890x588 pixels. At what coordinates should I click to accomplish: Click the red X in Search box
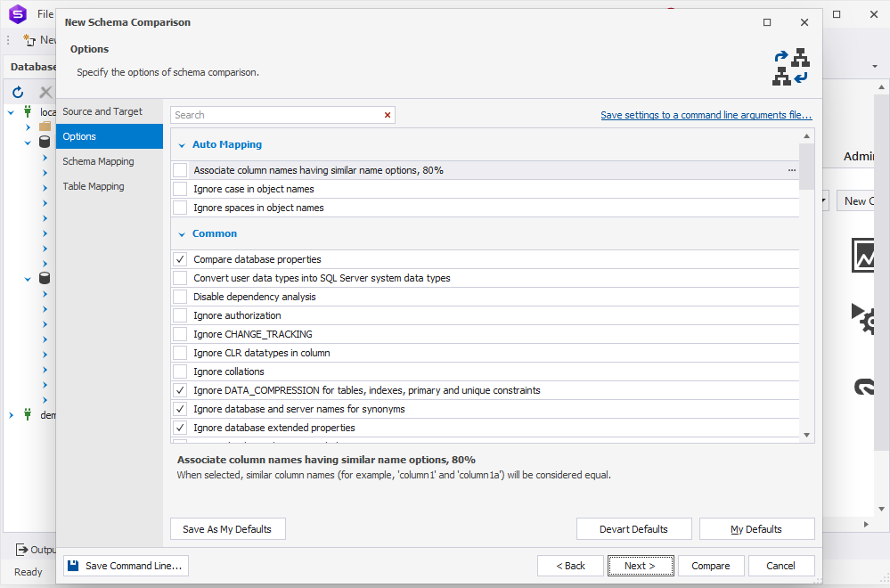click(x=388, y=115)
